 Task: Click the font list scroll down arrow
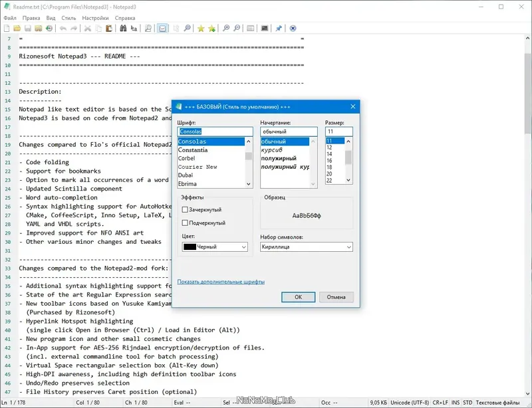pyautogui.click(x=248, y=184)
